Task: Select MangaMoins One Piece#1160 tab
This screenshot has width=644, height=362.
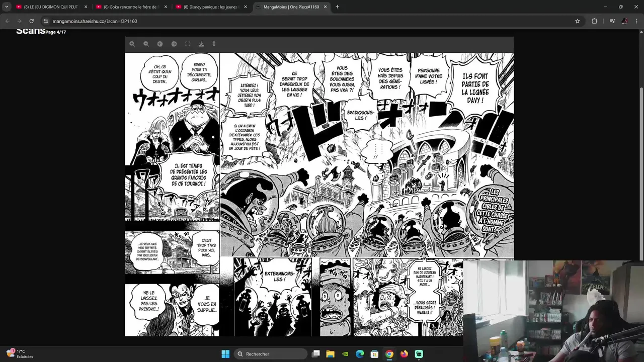Action: pos(291,7)
